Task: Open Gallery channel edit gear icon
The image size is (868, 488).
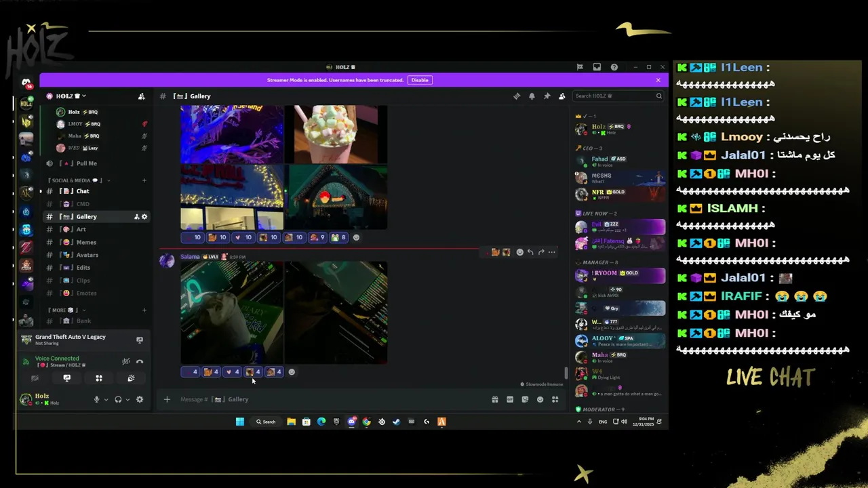Action: click(144, 217)
